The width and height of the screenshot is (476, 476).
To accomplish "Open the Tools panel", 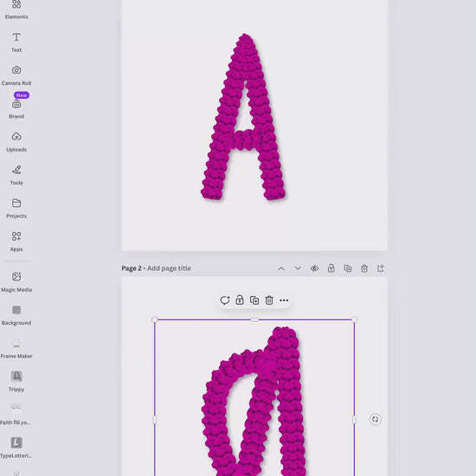I will [16, 175].
